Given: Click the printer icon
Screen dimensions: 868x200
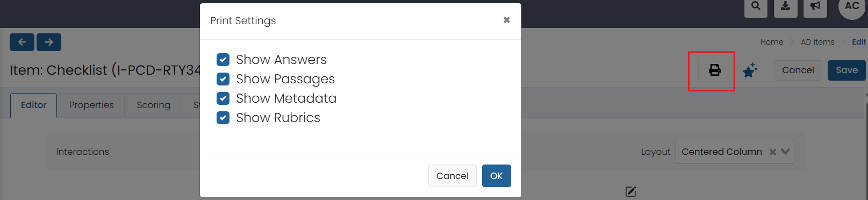Looking at the screenshot, I should click(x=714, y=70).
